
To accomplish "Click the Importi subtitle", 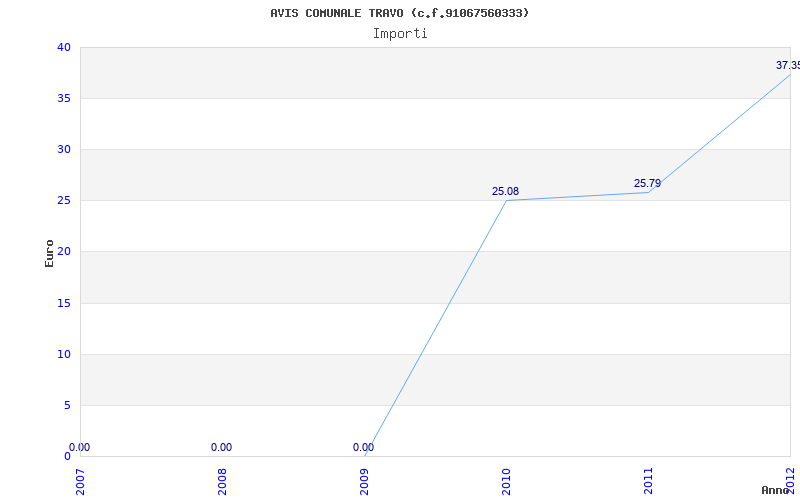I will pyautogui.click(x=400, y=34).
